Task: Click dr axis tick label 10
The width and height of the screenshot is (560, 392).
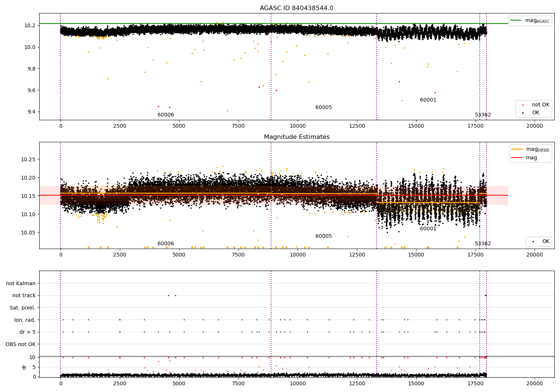Action: [32, 358]
